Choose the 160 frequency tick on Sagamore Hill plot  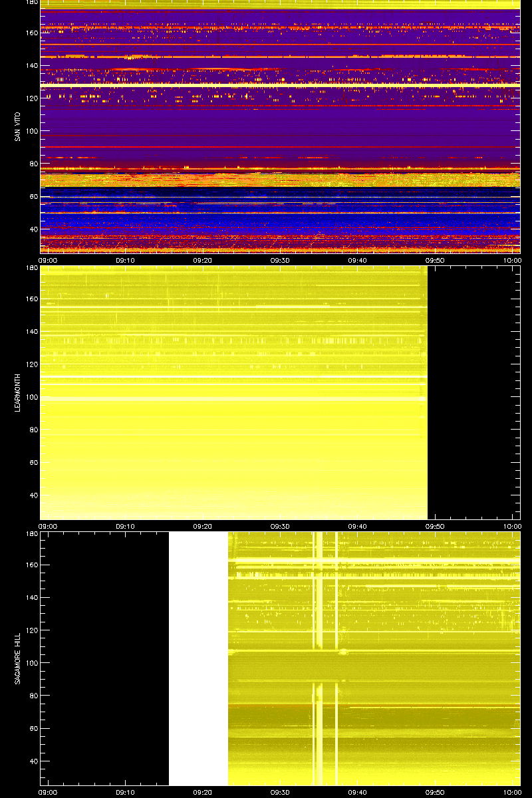click(31, 565)
